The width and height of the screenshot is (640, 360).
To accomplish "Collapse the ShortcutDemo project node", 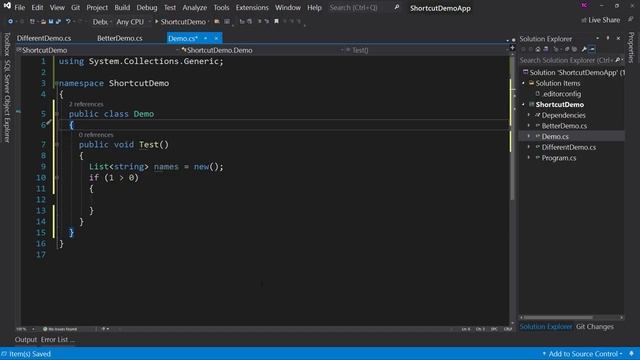I will click(x=524, y=104).
